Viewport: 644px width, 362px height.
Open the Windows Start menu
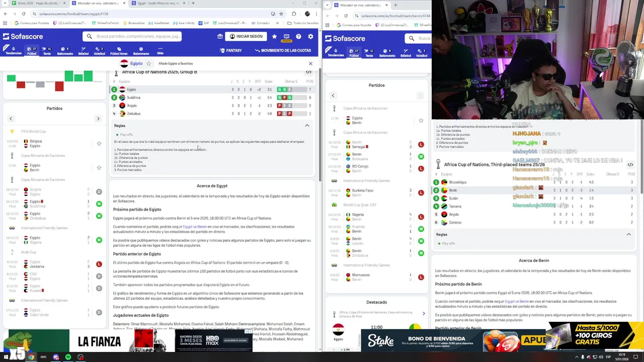pyautogui.click(x=6, y=357)
